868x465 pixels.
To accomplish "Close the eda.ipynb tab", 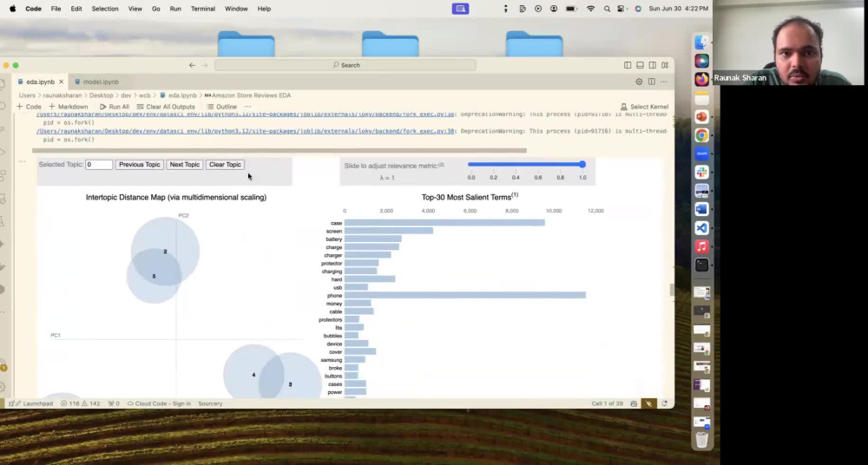I will coord(61,82).
